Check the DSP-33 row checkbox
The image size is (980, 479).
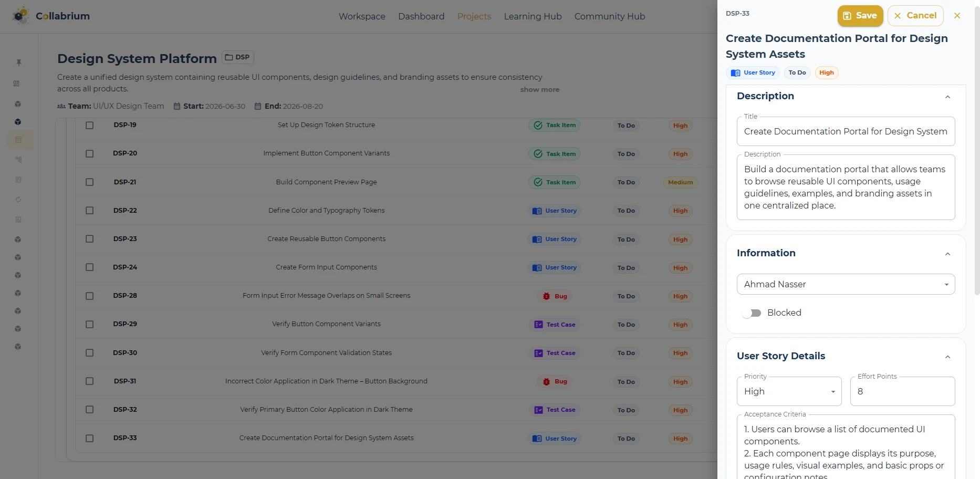pyautogui.click(x=90, y=439)
